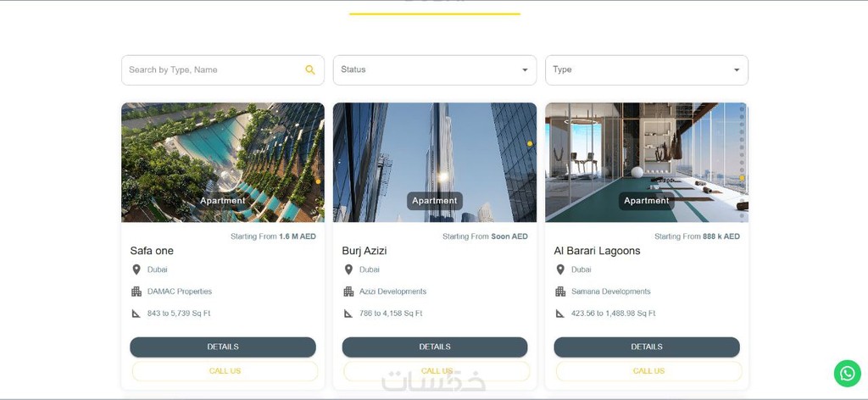Open the Al Barari Lagoons title link
Image resolution: width=868 pixels, height=400 pixels.
pos(597,251)
